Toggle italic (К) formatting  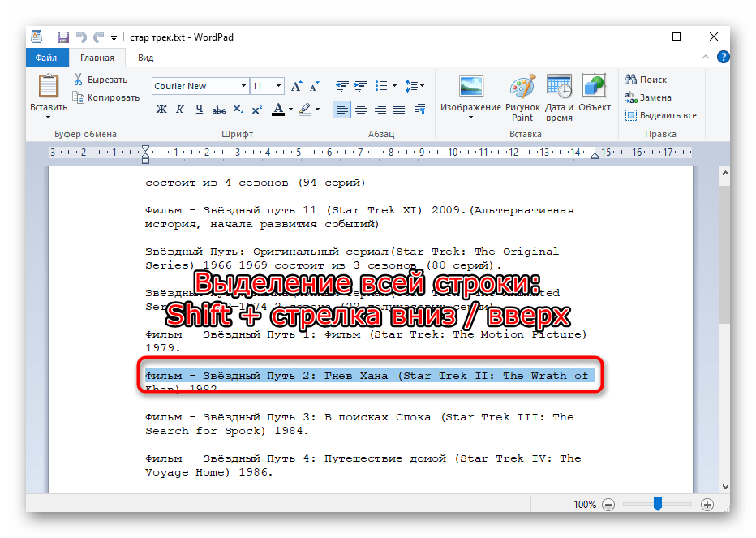tap(179, 110)
